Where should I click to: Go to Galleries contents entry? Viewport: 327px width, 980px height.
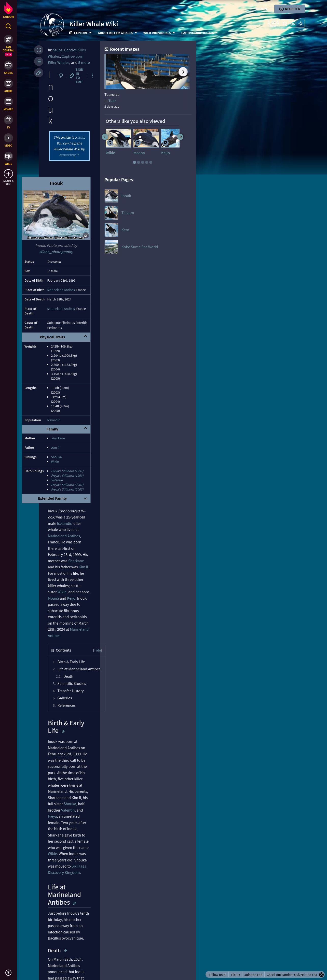64,698
